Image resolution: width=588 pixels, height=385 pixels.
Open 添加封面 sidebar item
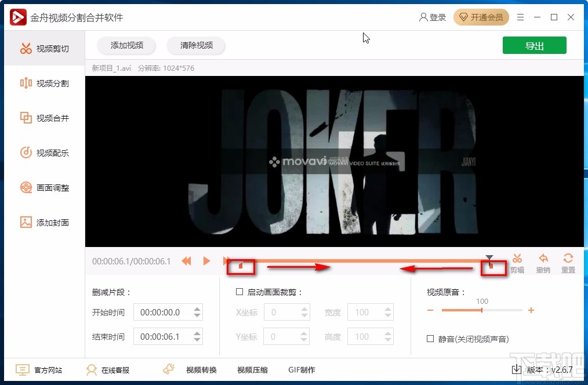[x=45, y=222]
